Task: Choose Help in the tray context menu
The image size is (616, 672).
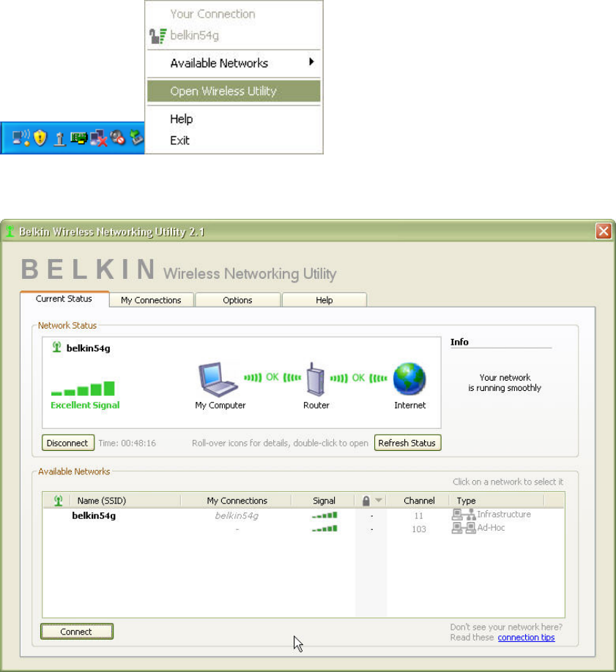Action: (x=182, y=119)
